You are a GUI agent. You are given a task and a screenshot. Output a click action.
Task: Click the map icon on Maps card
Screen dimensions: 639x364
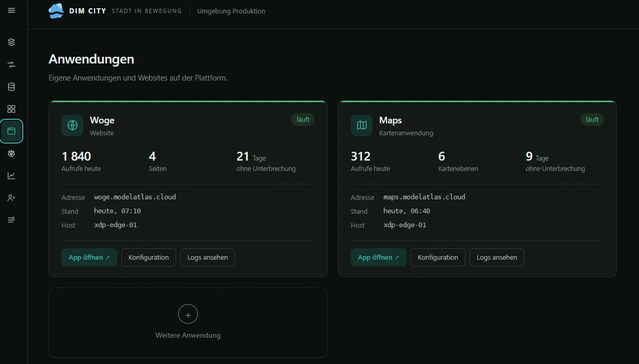(362, 125)
